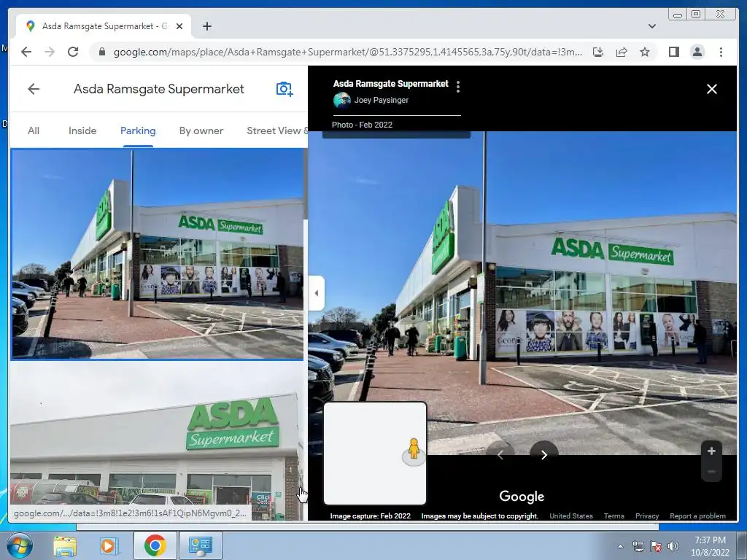The width and height of the screenshot is (747, 560).
Task: Show previous photo arrow
Action: (x=500, y=455)
